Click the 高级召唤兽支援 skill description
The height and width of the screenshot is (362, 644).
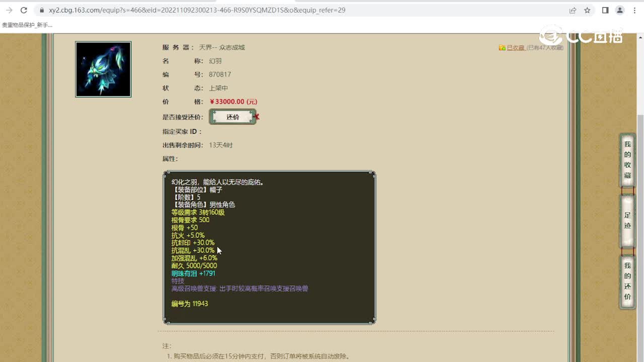tap(240, 289)
